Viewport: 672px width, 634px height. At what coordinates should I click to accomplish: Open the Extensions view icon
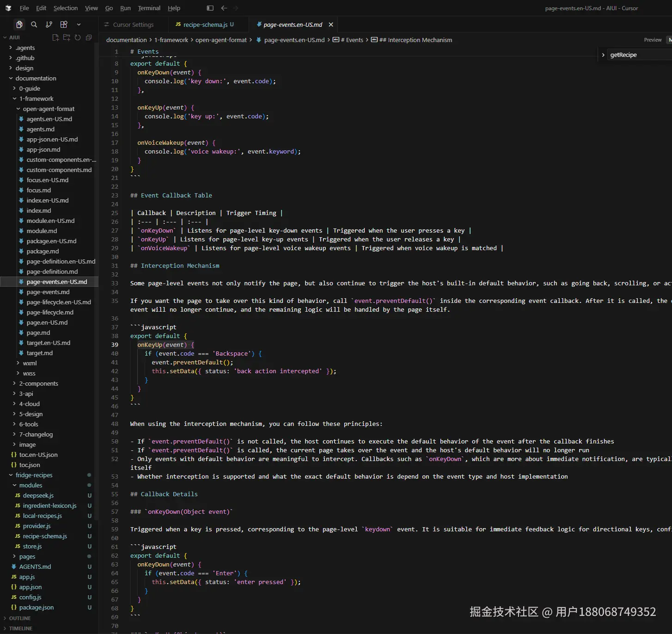click(x=64, y=25)
